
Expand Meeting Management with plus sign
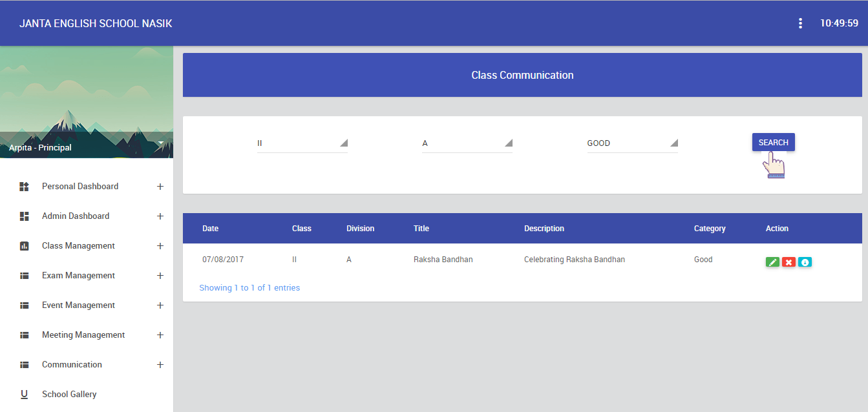160,335
